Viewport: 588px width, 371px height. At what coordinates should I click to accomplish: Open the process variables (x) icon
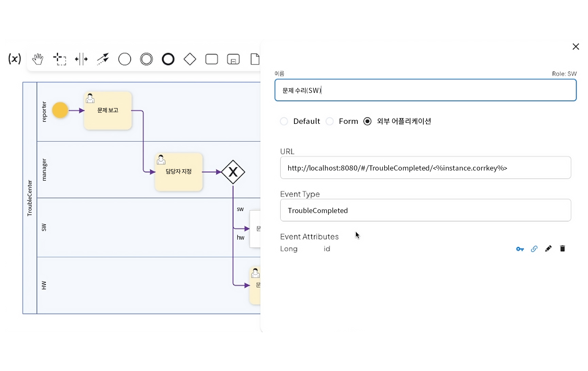click(x=15, y=59)
